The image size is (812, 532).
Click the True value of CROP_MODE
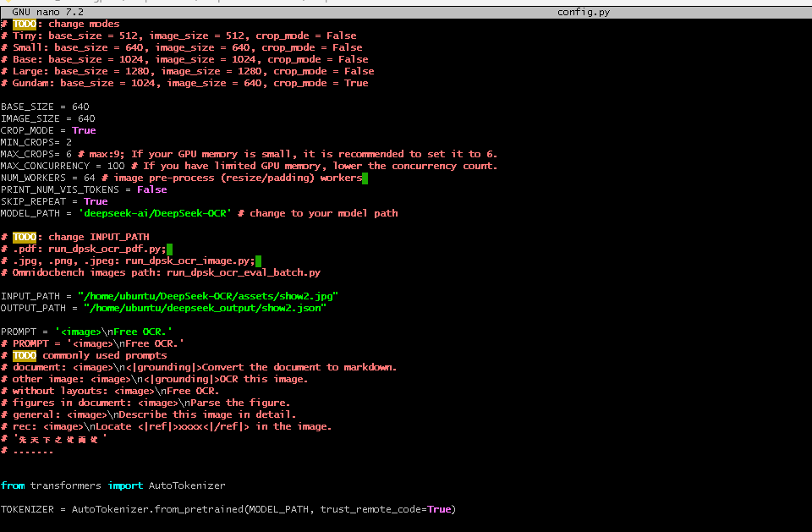pyautogui.click(x=84, y=130)
